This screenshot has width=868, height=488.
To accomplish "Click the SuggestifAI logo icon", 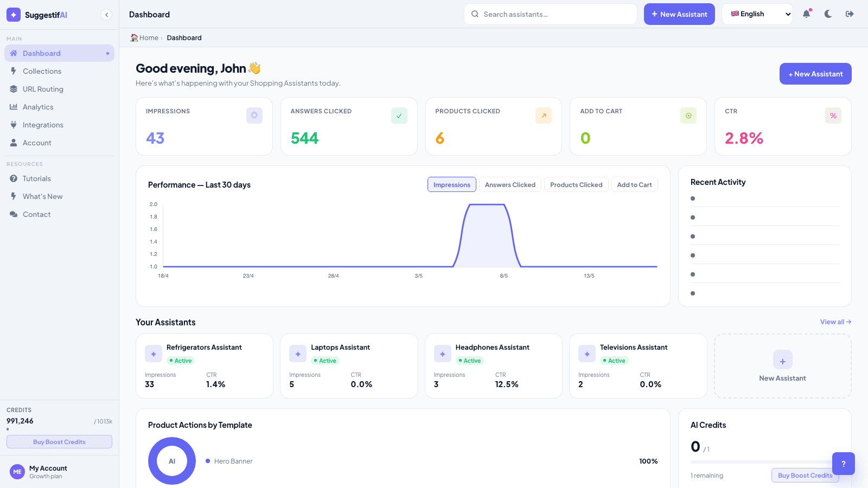I will coord(14,15).
